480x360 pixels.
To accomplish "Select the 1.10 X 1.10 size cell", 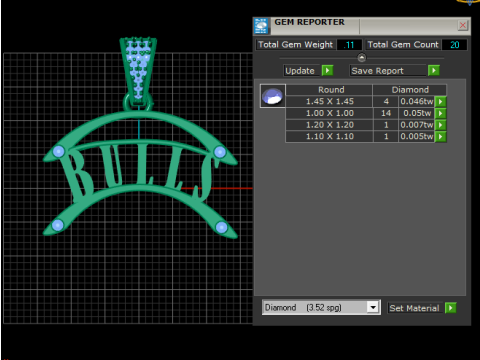I will 329,136.
